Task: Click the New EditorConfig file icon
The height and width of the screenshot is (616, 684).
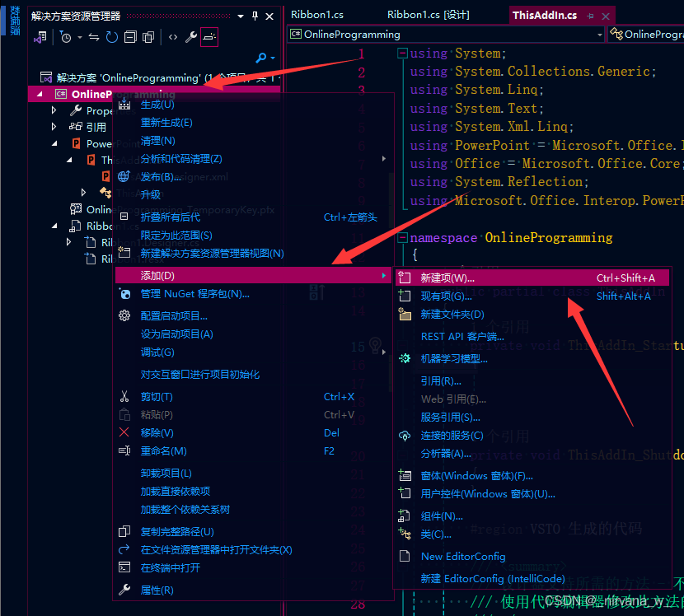Action: point(405,556)
